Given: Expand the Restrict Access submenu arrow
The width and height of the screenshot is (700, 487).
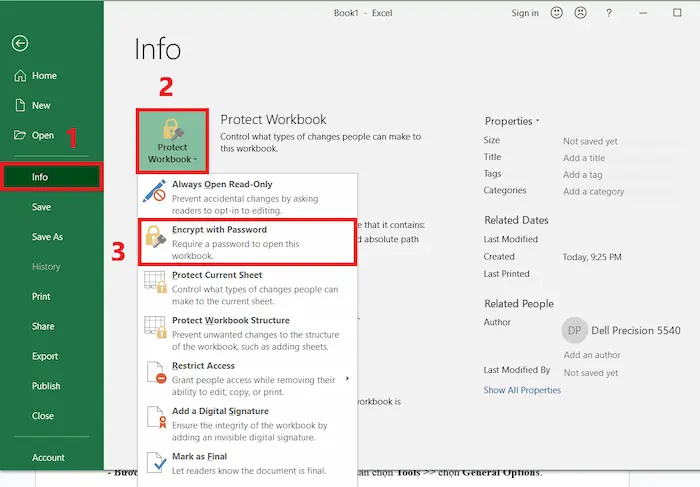Looking at the screenshot, I should (347, 378).
